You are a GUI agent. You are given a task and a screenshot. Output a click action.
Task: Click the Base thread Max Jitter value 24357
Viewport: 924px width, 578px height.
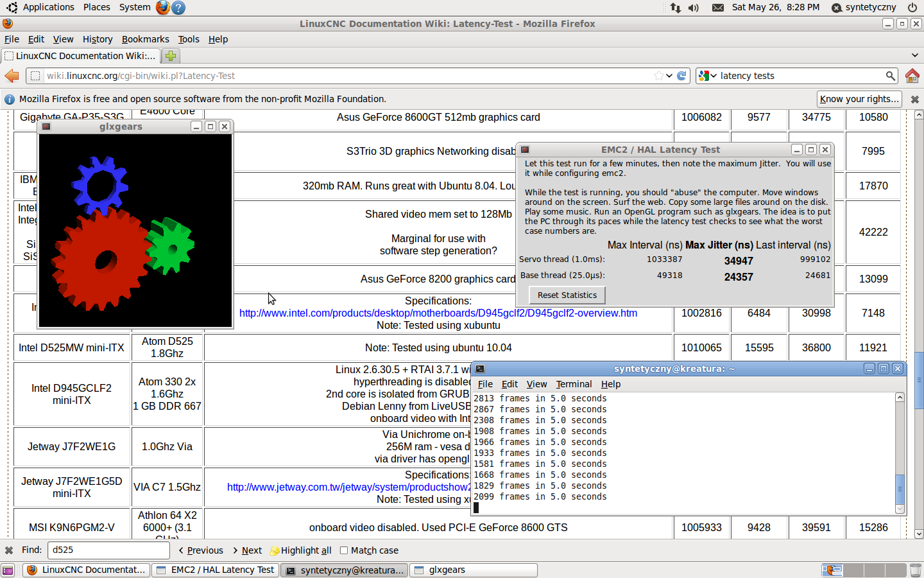[739, 277]
